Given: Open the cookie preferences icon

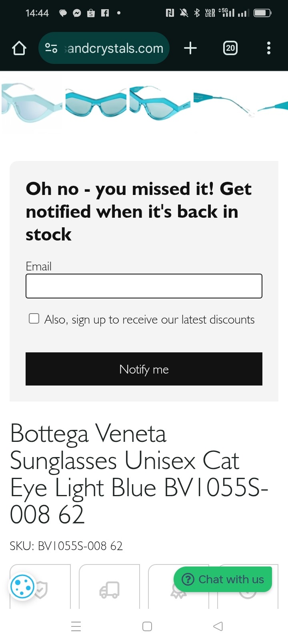Looking at the screenshot, I should pos(22,587).
